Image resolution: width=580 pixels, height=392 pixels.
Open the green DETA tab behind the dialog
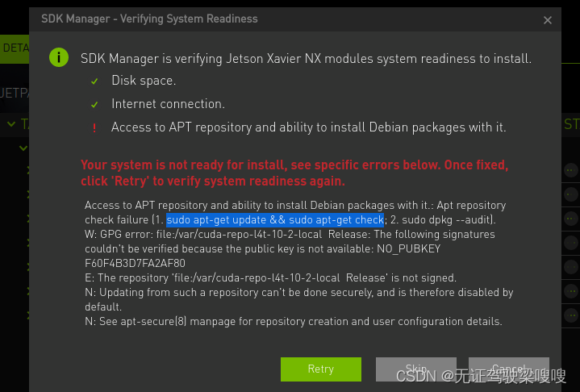tap(15, 49)
